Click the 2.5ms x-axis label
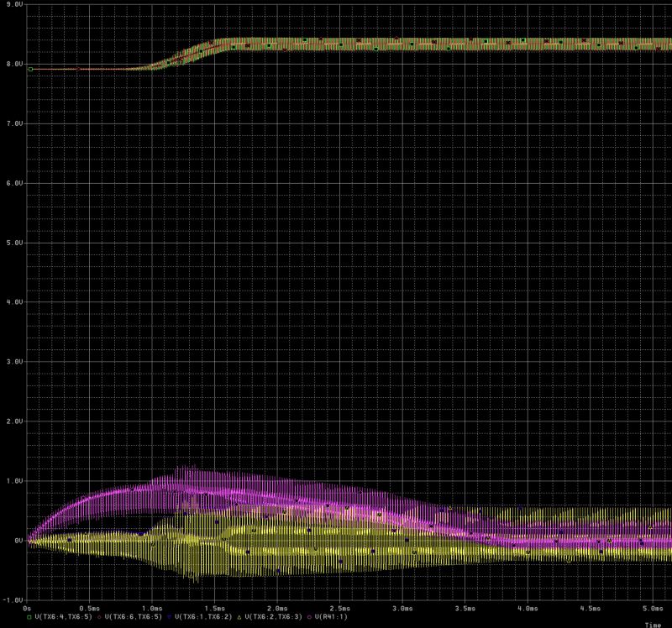Viewport: 672px width, 628px height. click(340, 609)
